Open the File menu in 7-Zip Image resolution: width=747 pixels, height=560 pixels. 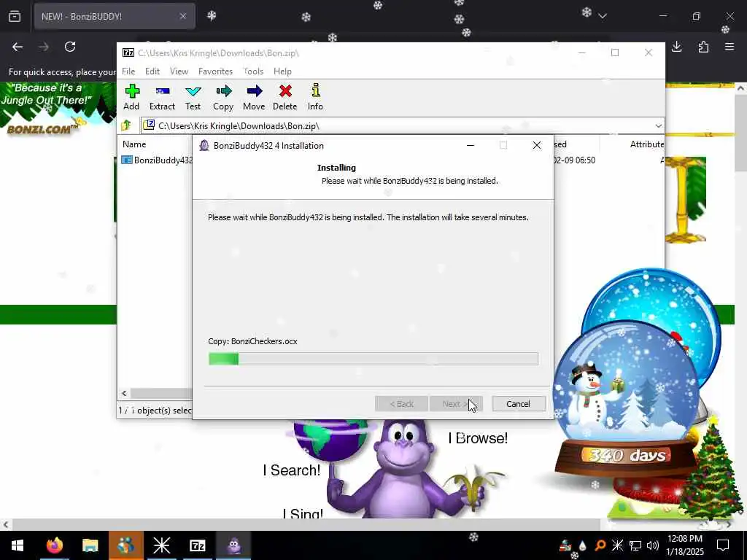(x=128, y=71)
